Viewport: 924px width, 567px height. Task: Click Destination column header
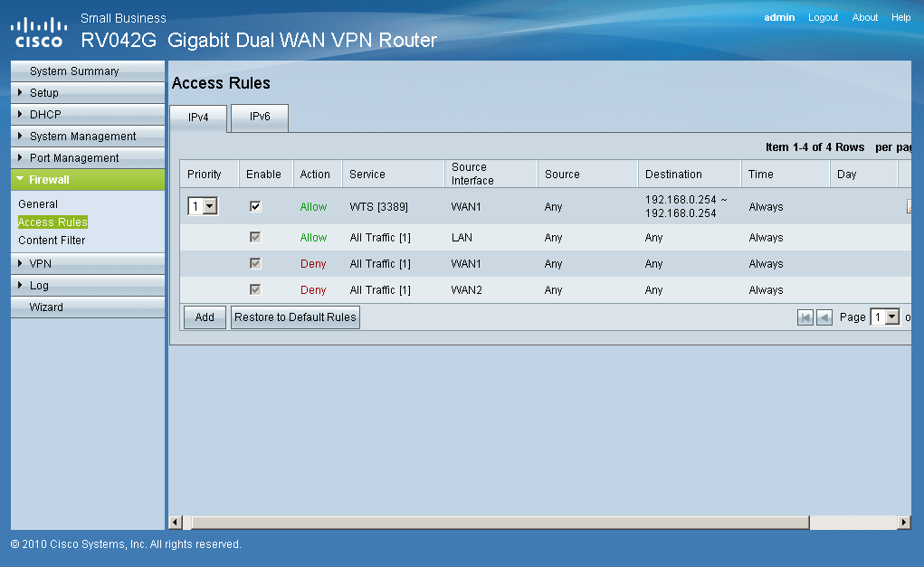689,174
